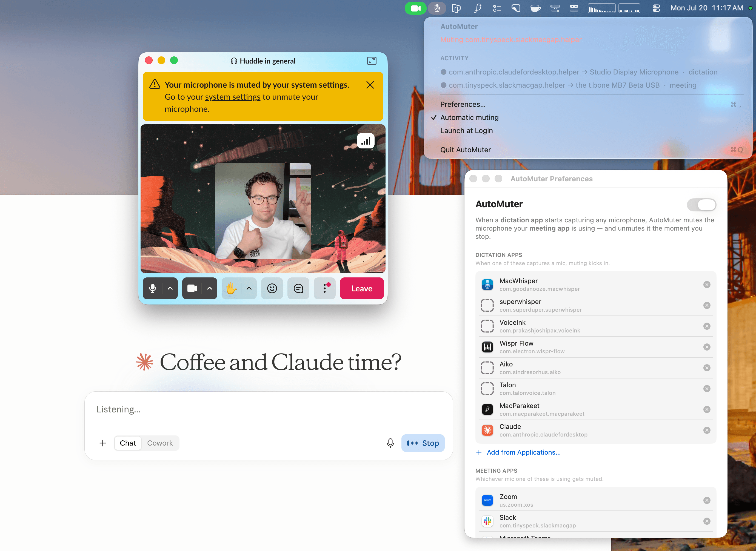Stop Claude voice dictation
Image resolution: width=756 pixels, height=551 pixels.
[x=423, y=443]
